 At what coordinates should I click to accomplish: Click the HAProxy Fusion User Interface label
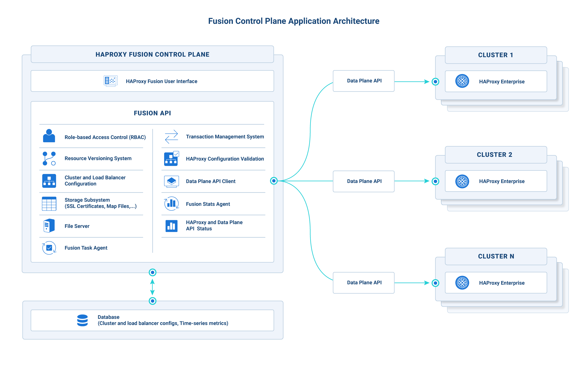[x=161, y=81]
